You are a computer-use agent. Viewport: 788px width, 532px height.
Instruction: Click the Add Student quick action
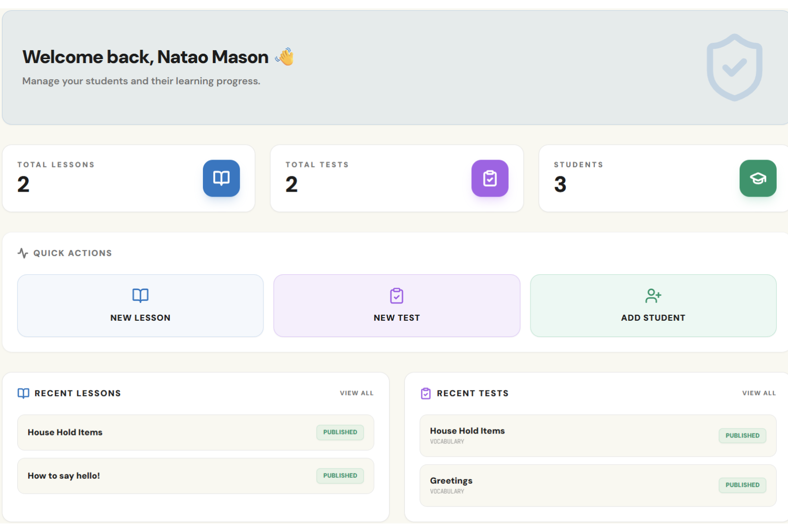pyautogui.click(x=653, y=305)
